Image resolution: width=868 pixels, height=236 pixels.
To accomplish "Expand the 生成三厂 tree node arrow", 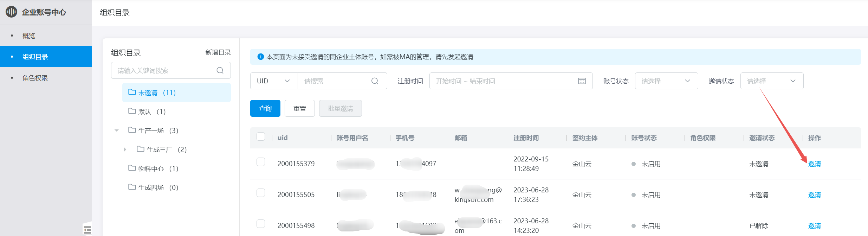I will coord(125,149).
